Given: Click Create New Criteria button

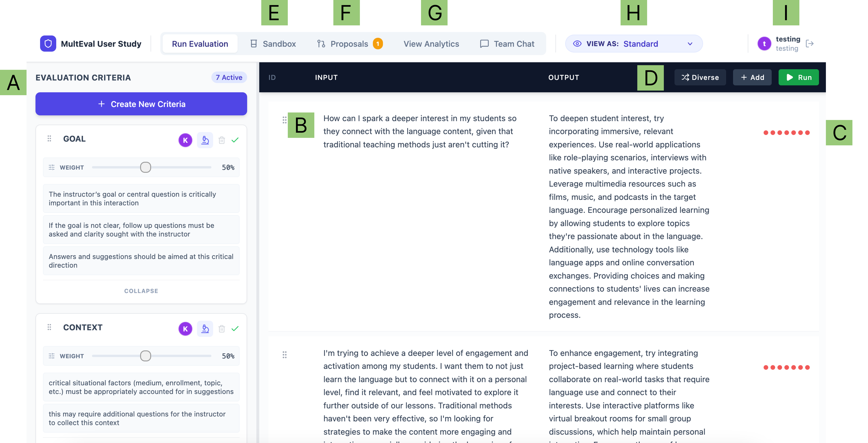Looking at the screenshot, I should 141,104.
